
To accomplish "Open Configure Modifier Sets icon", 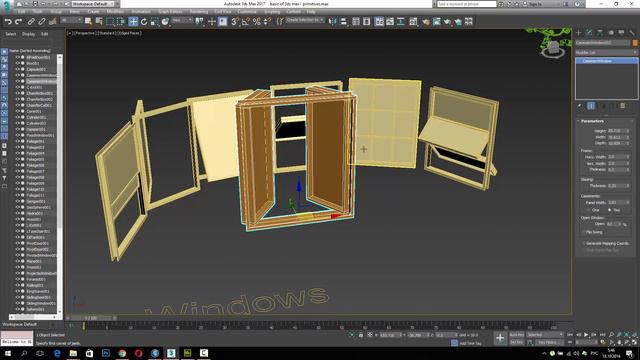I will [622, 106].
